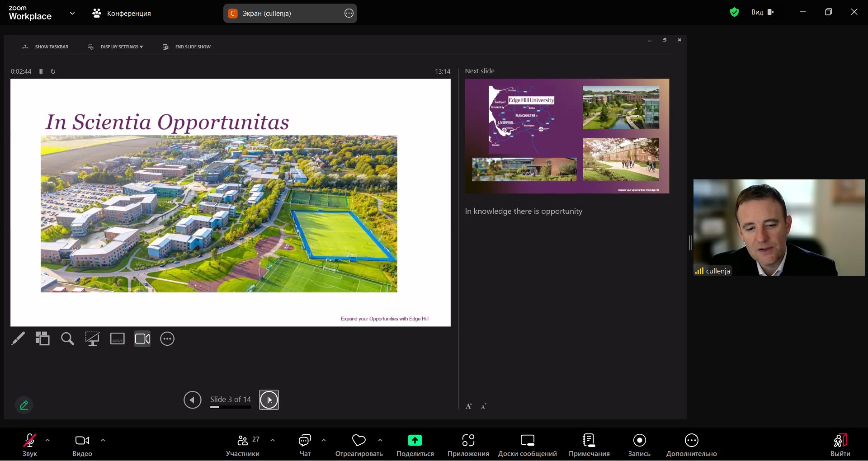Click the React heart icon
Image resolution: width=868 pixels, height=461 pixels.
(x=359, y=441)
